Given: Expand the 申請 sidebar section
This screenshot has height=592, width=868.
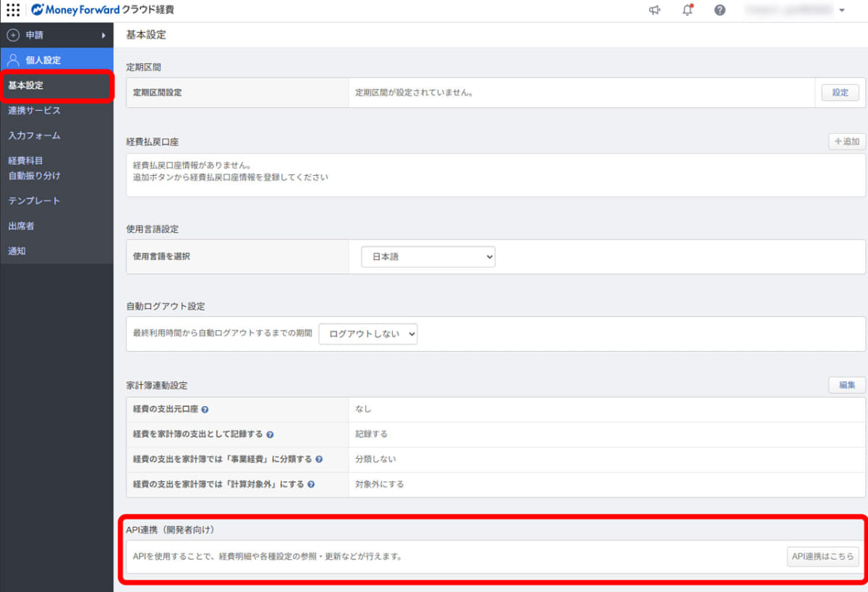Looking at the screenshot, I should click(103, 34).
